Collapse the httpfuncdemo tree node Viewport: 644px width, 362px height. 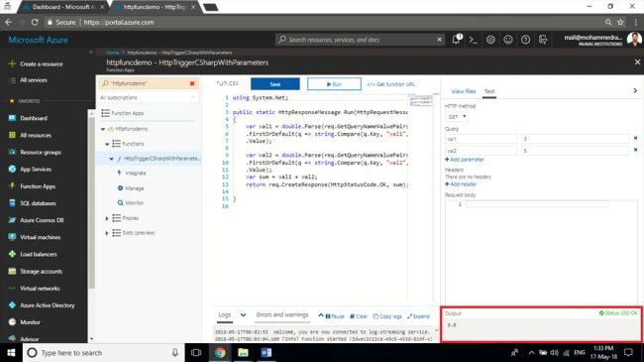103,129
